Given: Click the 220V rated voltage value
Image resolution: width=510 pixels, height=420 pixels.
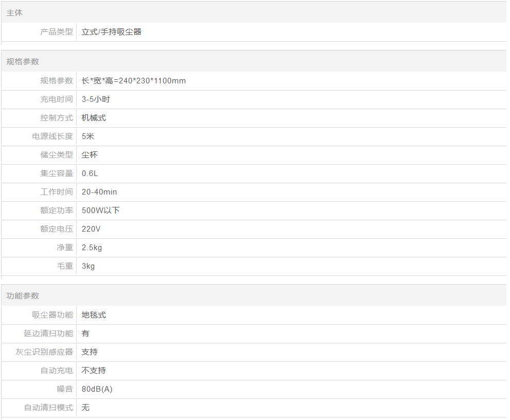Looking at the screenshot, I should coord(91,229).
